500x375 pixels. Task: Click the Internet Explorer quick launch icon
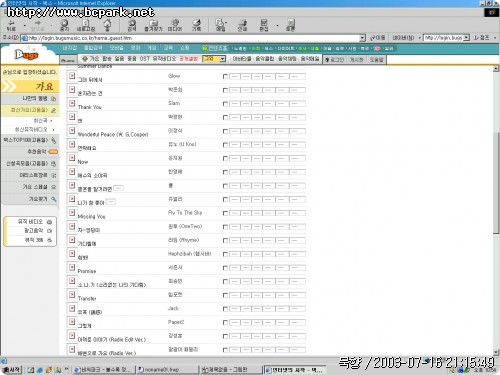pyautogui.click(x=40, y=370)
